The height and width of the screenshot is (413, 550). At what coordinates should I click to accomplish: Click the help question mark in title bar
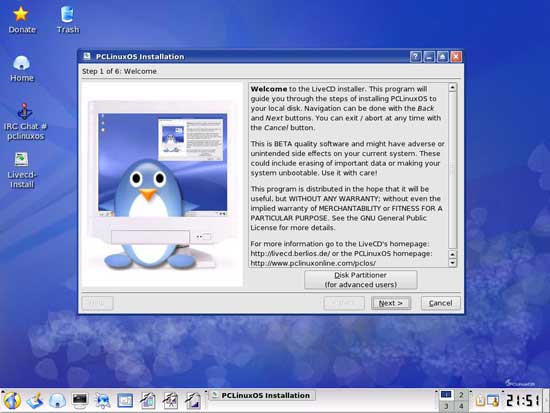415,56
